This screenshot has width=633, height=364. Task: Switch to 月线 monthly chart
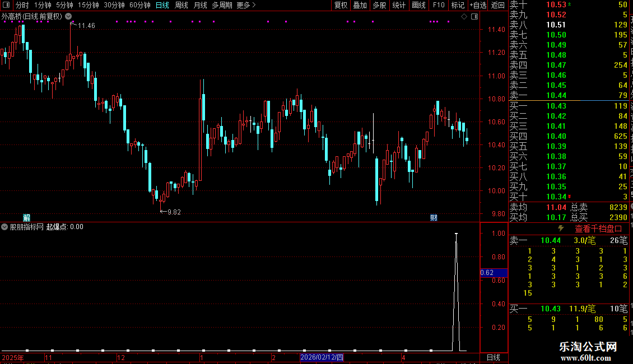200,5
